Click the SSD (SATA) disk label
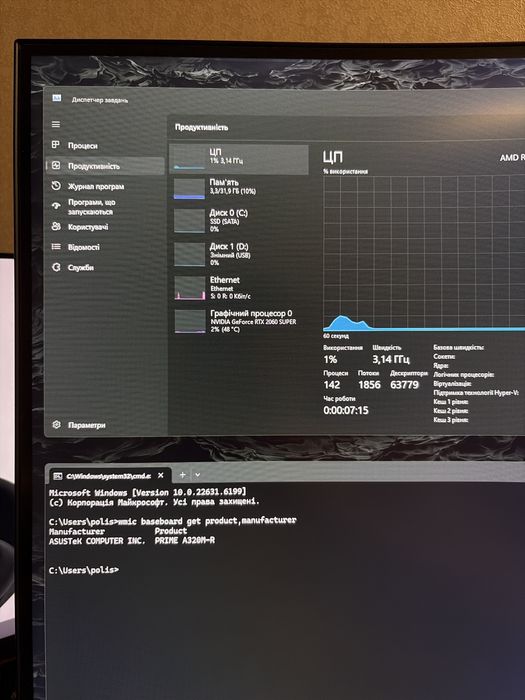This screenshot has height=700, width=525. pyautogui.click(x=225, y=221)
